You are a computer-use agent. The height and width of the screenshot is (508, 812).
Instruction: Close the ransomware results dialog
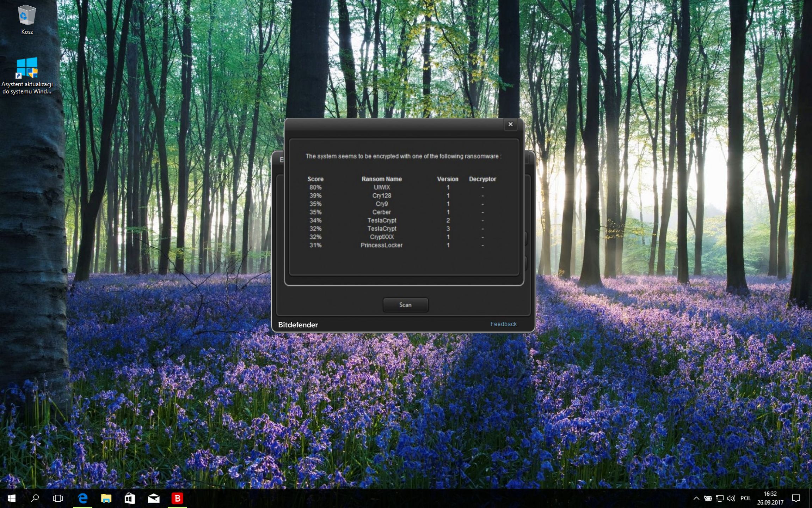[x=510, y=124]
